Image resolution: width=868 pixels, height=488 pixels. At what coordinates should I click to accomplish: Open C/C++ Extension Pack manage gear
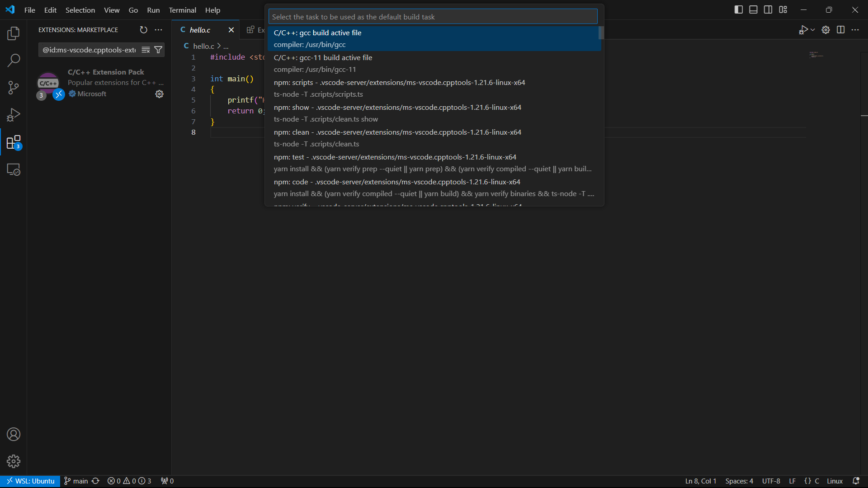pyautogui.click(x=159, y=94)
